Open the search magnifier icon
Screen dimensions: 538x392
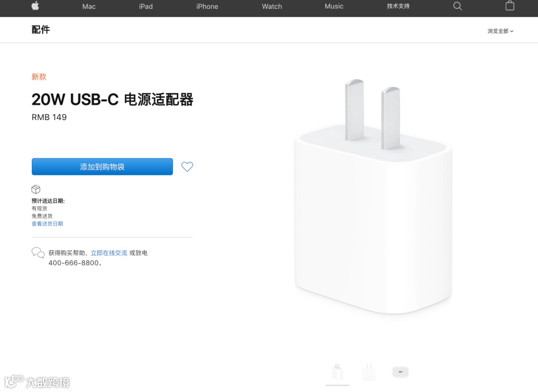coord(457,6)
